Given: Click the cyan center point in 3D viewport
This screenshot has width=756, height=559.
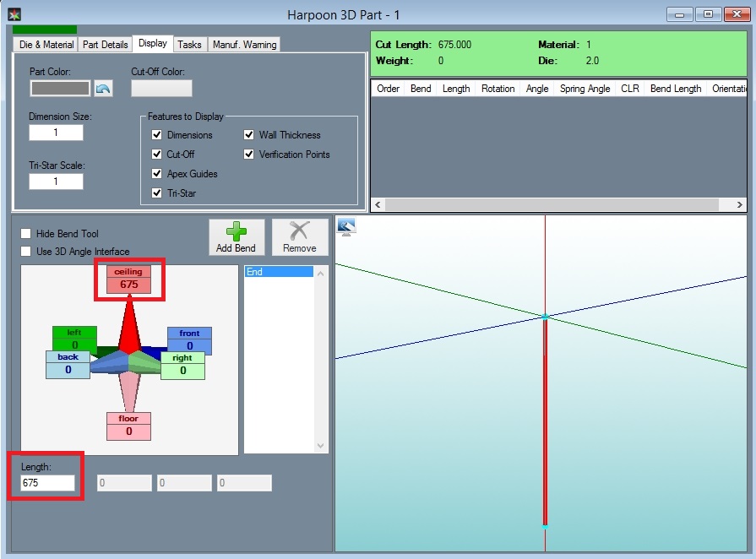Looking at the screenshot, I should click(545, 317).
